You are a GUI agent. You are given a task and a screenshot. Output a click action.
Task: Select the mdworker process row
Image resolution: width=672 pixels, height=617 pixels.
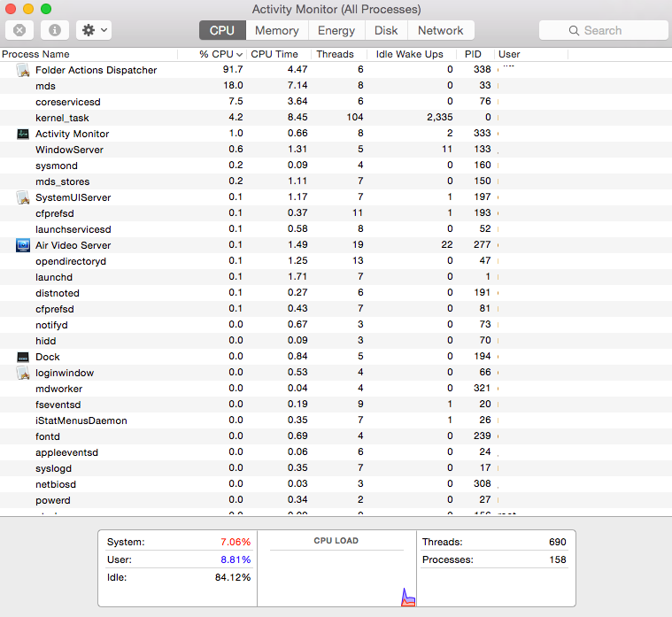click(336, 389)
